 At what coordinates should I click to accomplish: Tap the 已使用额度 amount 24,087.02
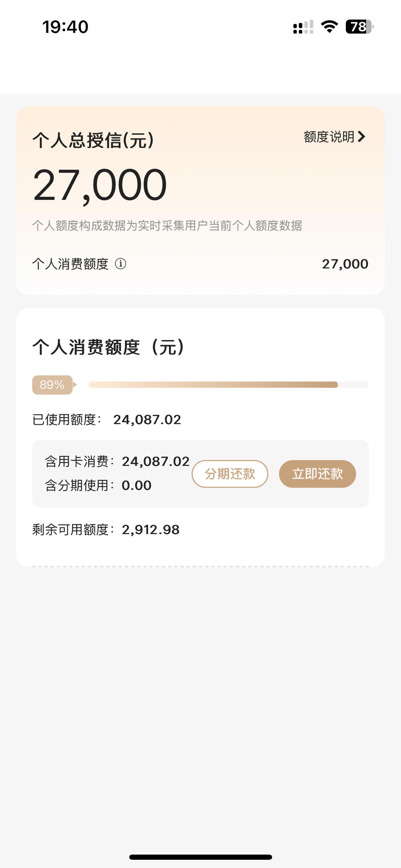click(147, 420)
